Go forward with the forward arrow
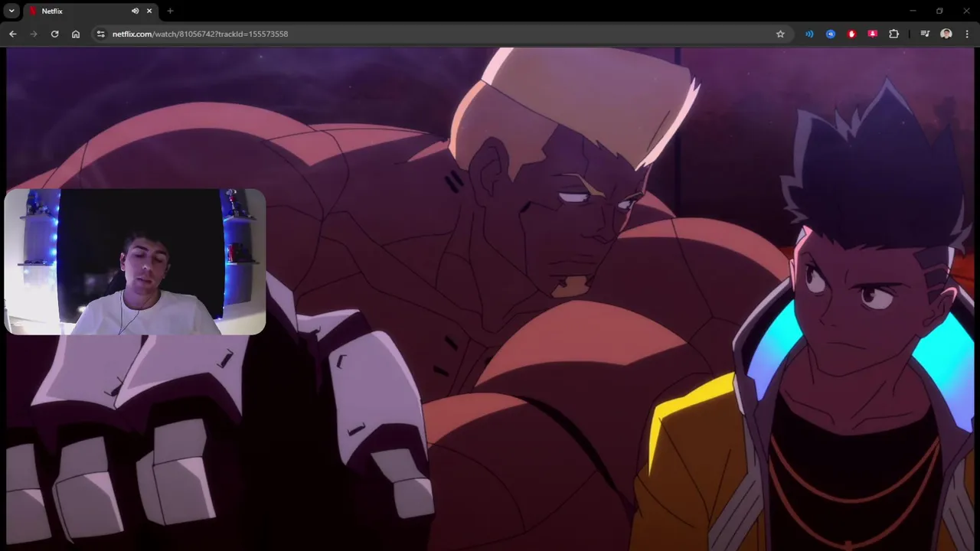Image resolution: width=980 pixels, height=551 pixels. (34, 34)
